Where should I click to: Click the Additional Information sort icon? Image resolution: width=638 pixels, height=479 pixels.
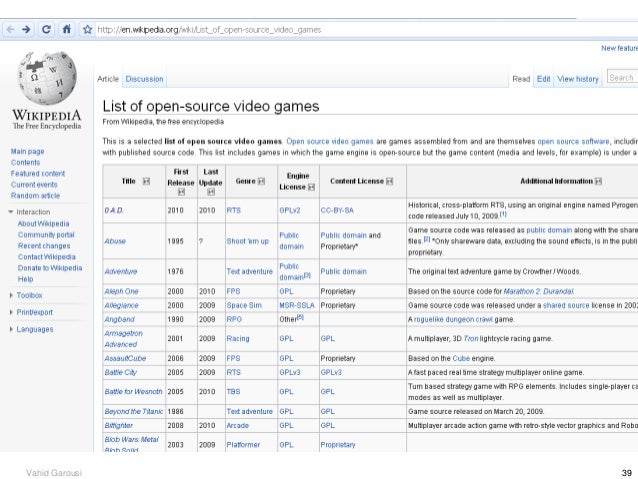598,181
